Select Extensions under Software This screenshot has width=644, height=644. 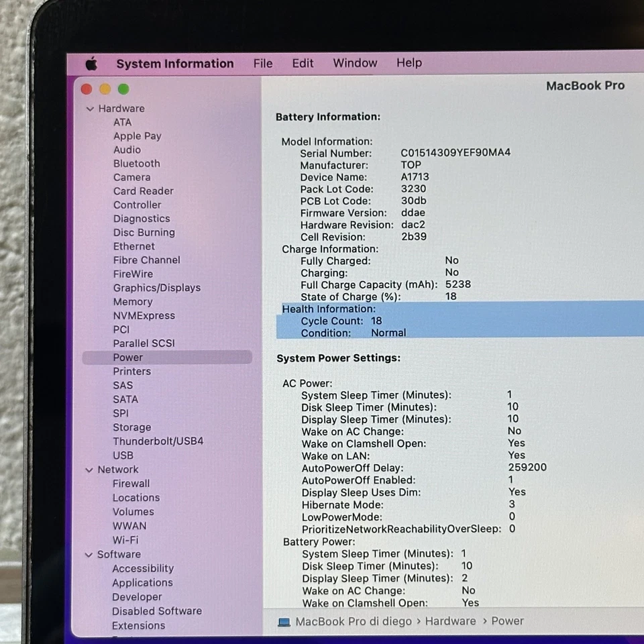(138, 625)
